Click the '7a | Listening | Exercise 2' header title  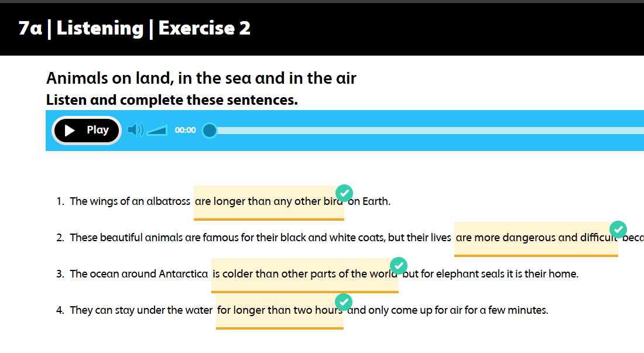[x=135, y=28]
